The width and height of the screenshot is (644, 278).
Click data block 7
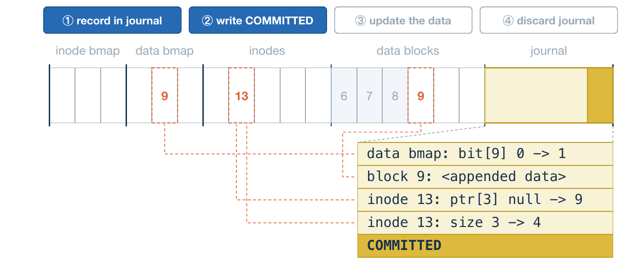(x=369, y=96)
